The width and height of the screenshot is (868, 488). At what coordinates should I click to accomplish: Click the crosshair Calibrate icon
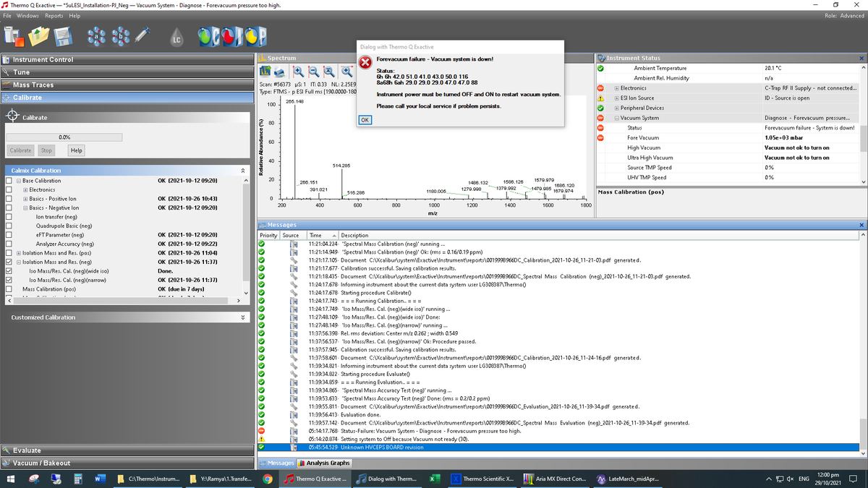coord(12,117)
